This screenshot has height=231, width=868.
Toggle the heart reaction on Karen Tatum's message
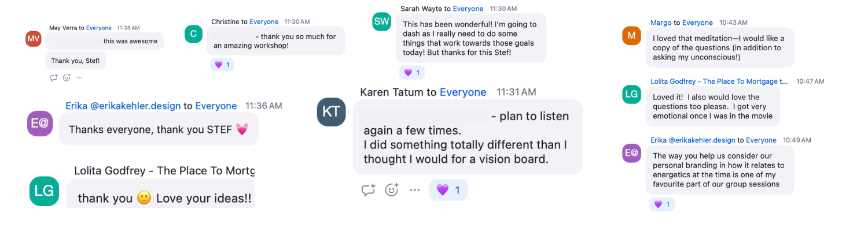click(x=448, y=190)
